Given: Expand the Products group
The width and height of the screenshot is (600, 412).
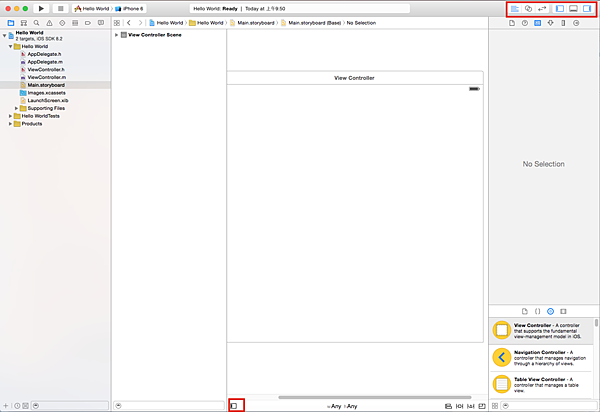Looking at the screenshot, I should point(11,124).
